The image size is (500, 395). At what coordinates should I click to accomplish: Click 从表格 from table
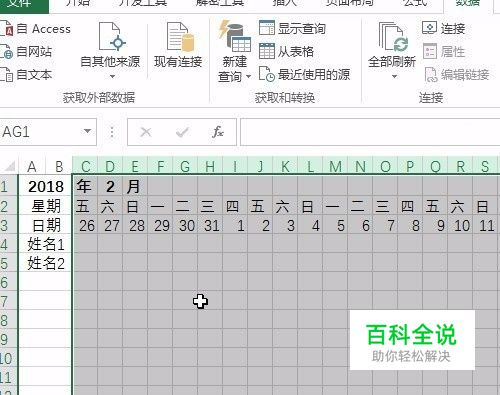click(x=286, y=51)
